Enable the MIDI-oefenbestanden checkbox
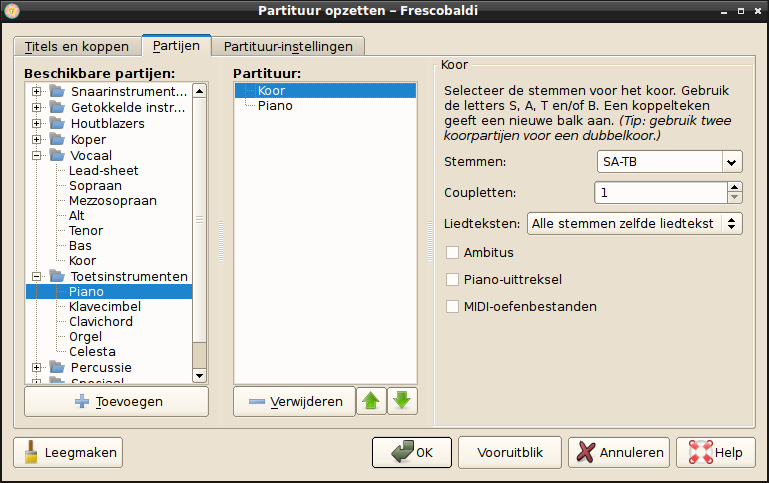This screenshot has width=769, height=483. pos(453,306)
